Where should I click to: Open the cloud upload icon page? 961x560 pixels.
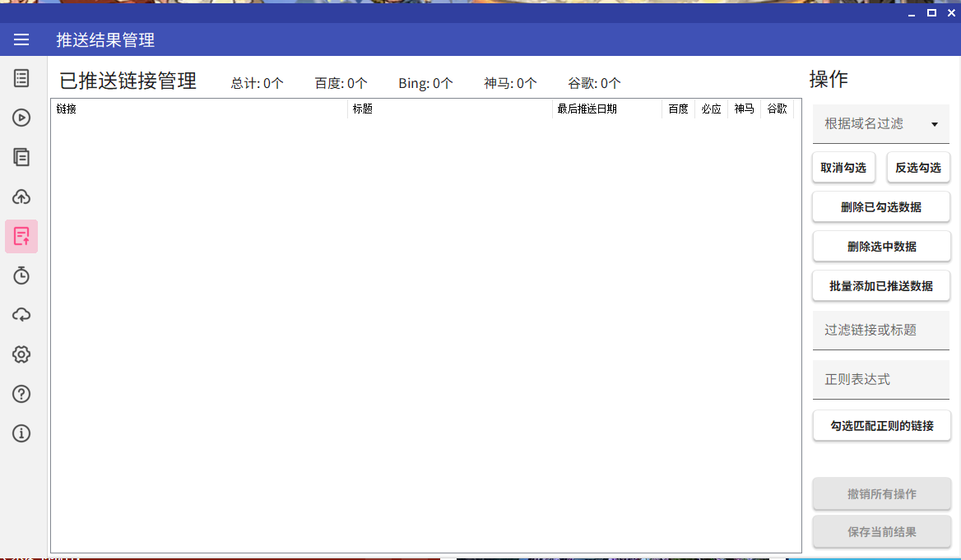tap(21, 197)
